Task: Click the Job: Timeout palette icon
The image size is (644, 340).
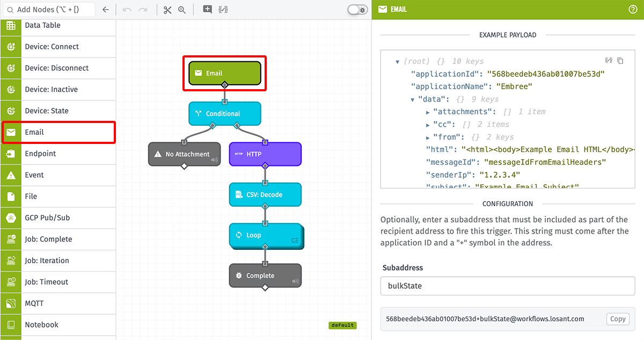Action: 11,282
